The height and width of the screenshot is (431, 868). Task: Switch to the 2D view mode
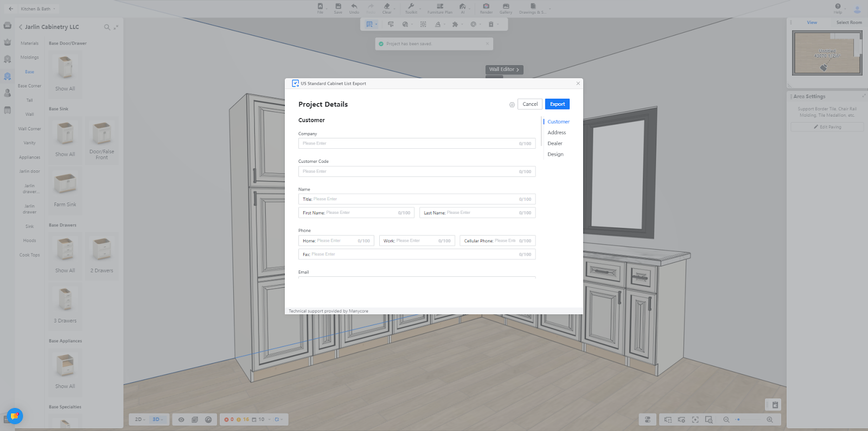(139, 420)
